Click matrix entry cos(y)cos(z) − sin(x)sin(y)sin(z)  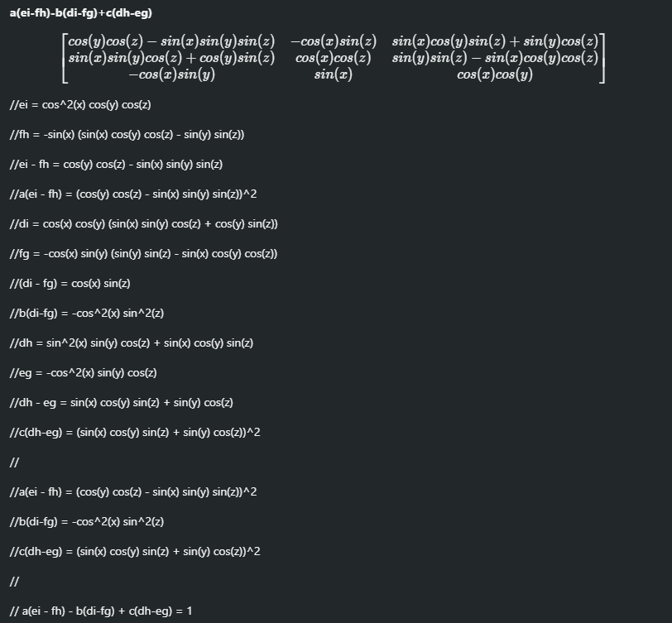(x=171, y=41)
